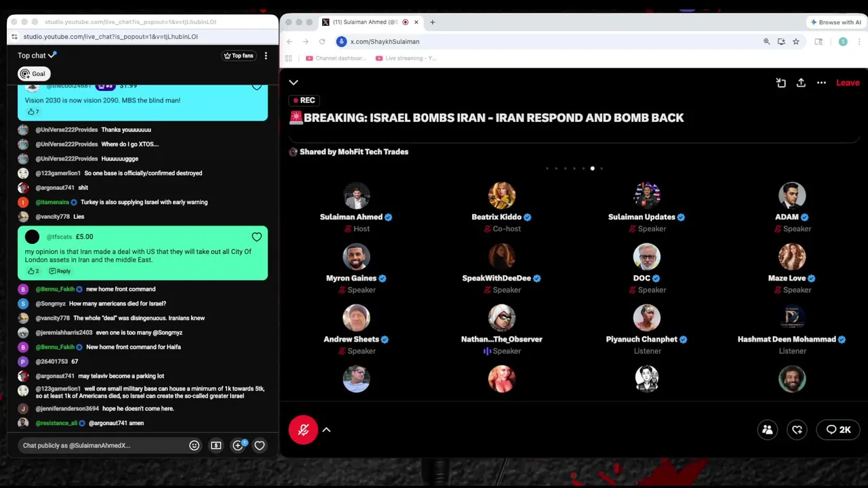Open Nathan...The Observer speaker avatar
This screenshot has width=868, height=488.
tap(501, 318)
